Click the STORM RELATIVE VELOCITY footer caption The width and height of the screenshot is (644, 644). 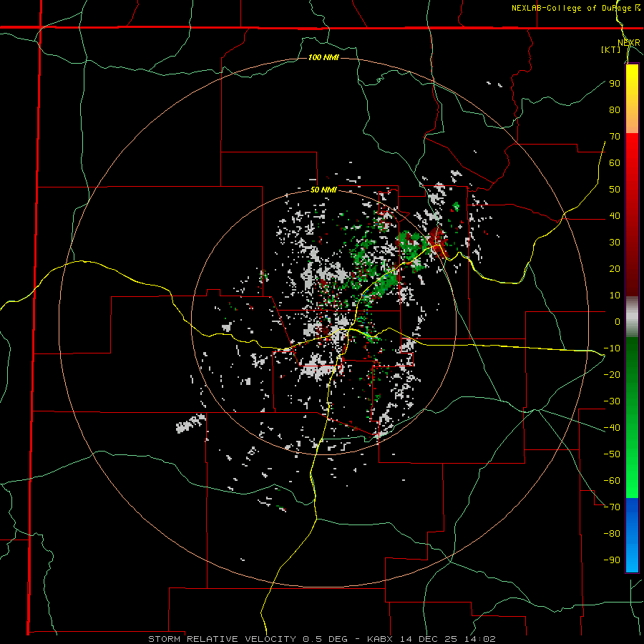[321, 639]
